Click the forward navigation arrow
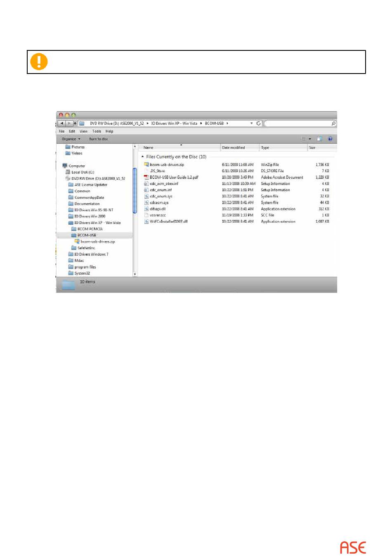Image resolution: width=392 pixels, height=559 pixels. (69, 123)
